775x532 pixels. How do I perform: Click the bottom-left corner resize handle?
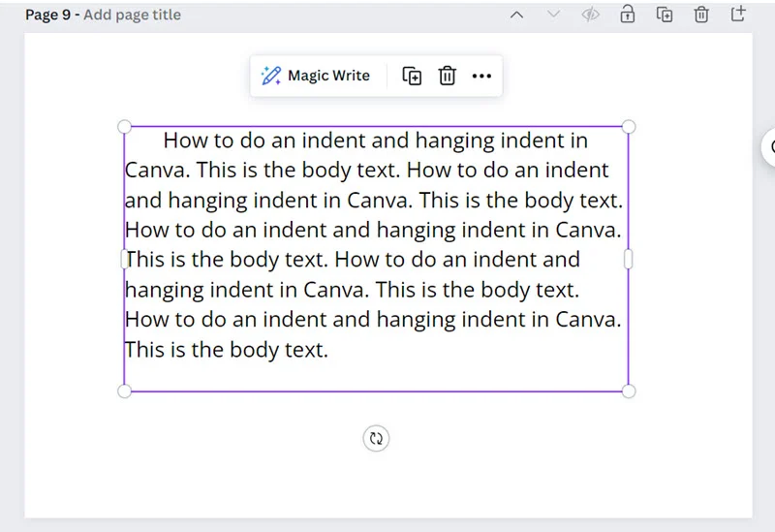124,391
